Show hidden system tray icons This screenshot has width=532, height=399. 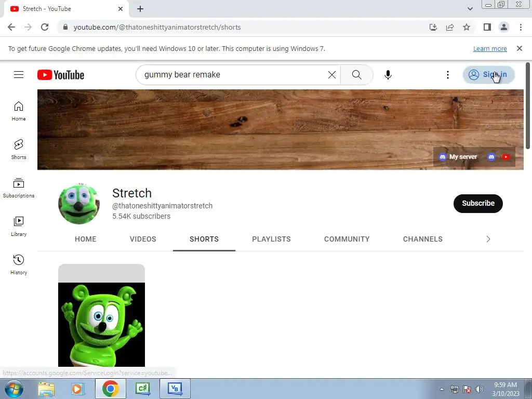click(442, 389)
